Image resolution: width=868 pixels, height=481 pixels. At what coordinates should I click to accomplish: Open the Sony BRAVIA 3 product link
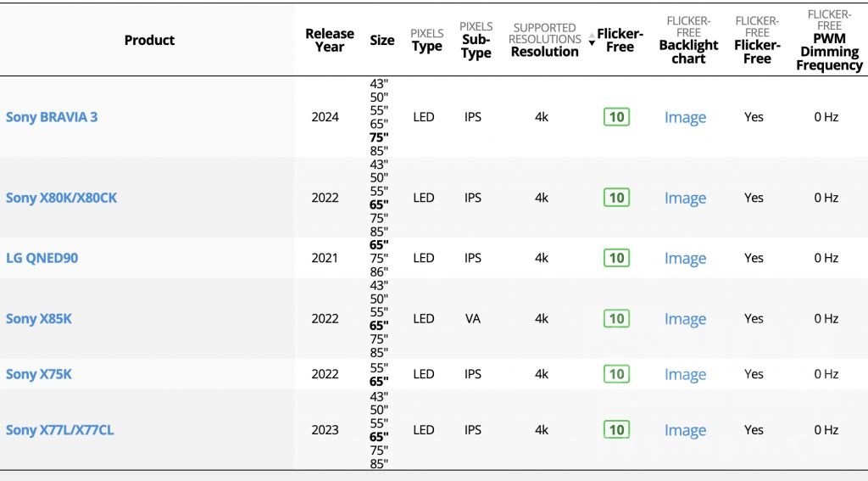tap(52, 117)
